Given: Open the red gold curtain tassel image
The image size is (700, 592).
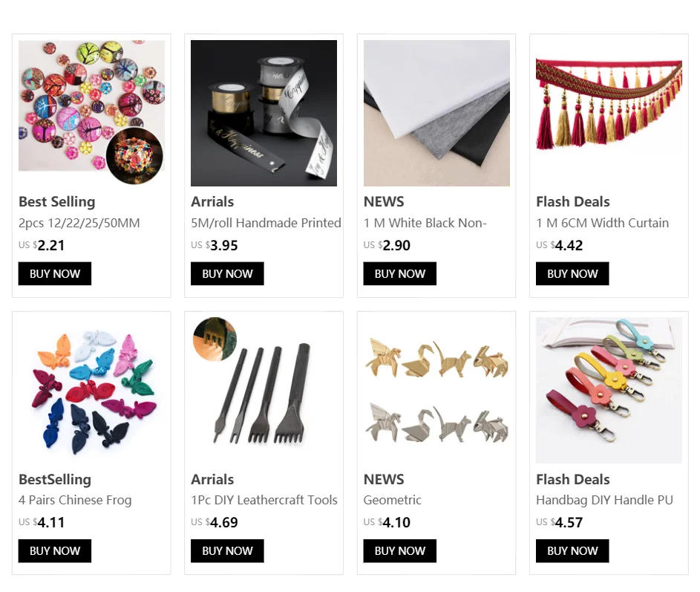Looking at the screenshot, I should point(609,113).
